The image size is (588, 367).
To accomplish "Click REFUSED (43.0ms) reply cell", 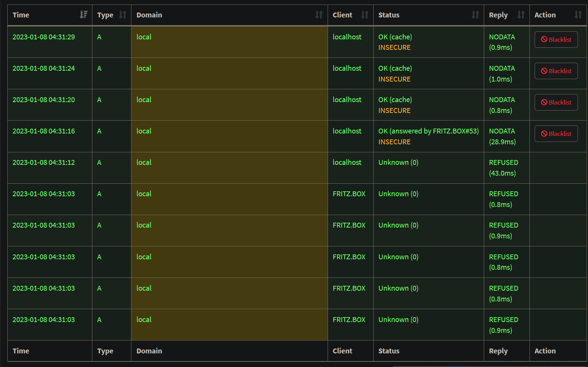I will point(503,168).
